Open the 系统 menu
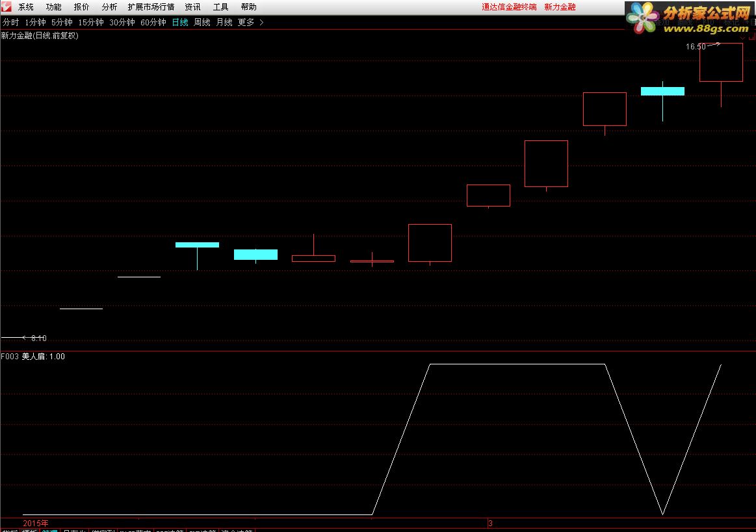Viewport: 756px width, 532px height. [x=26, y=6]
